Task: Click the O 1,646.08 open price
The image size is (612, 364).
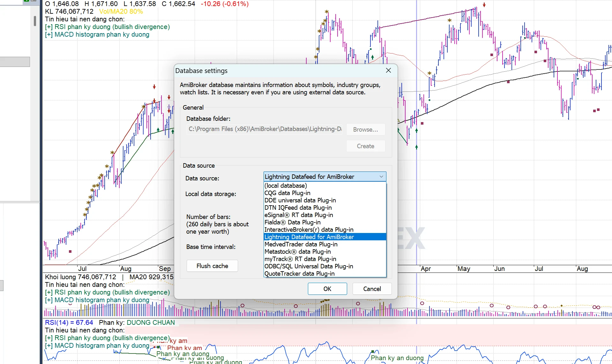Action: [x=62, y=4]
